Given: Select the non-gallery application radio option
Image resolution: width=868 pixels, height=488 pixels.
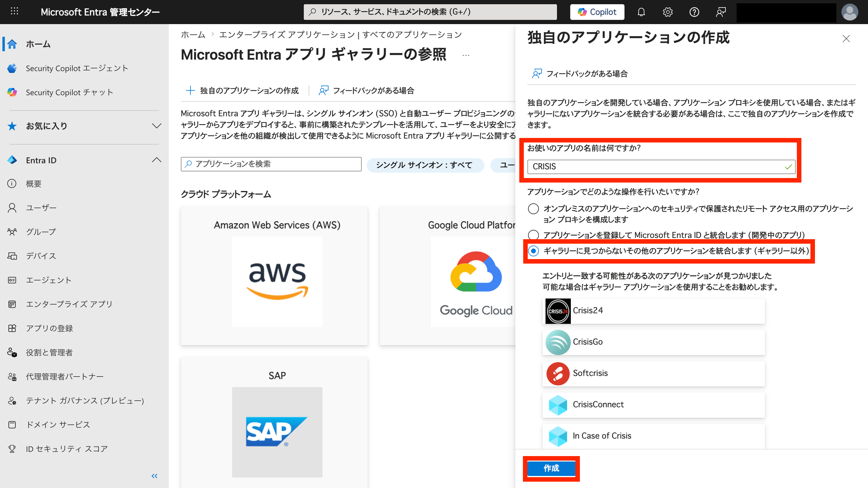Looking at the screenshot, I should (533, 251).
